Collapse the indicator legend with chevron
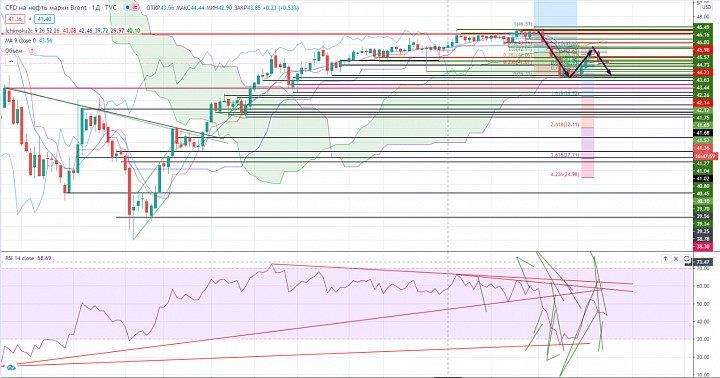This screenshot has height=378, width=720. pyautogui.click(x=11, y=61)
